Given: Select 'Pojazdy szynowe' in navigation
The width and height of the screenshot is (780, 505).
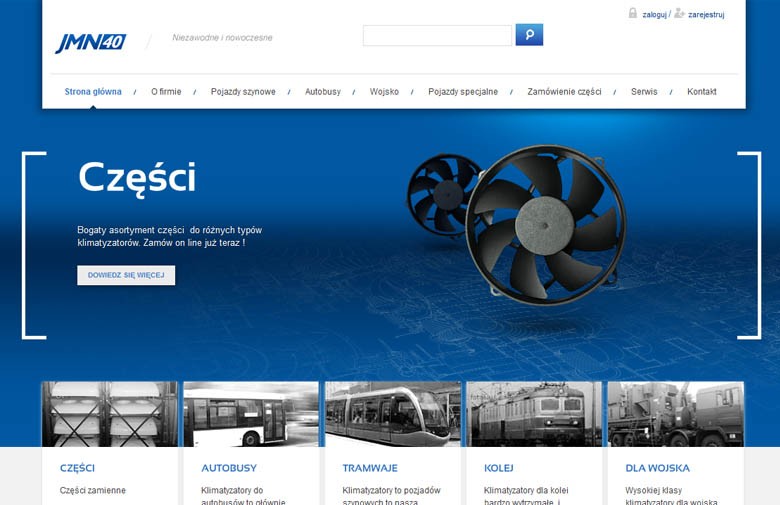Looking at the screenshot, I should point(243,92).
